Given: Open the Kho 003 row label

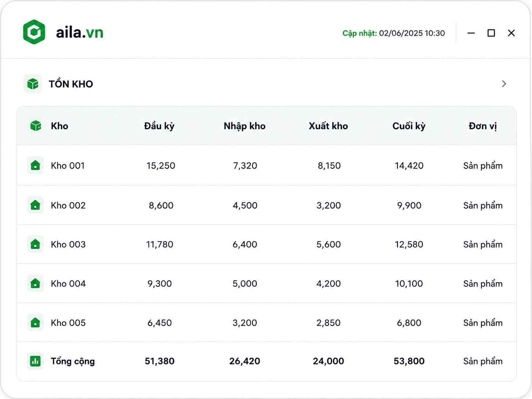Looking at the screenshot, I should (x=68, y=244).
